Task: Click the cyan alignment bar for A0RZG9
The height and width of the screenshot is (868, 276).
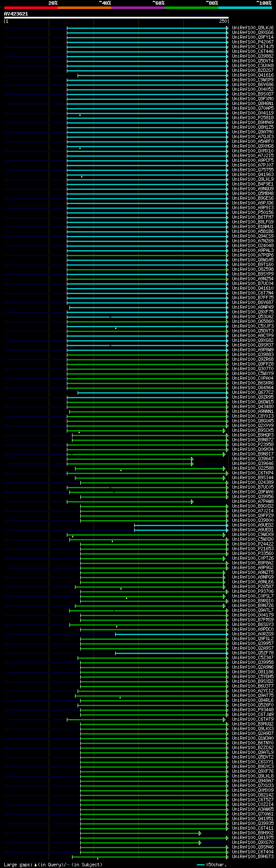Action: tap(172, 634)
